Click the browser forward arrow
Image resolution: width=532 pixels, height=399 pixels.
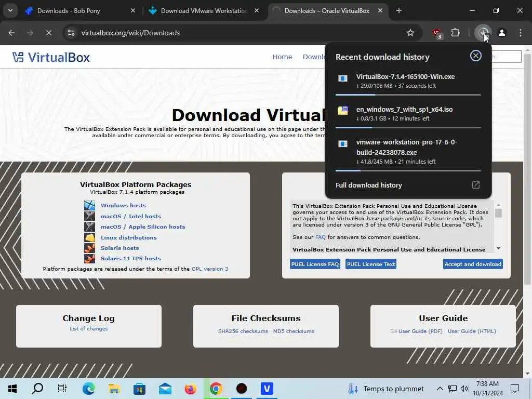[x=30, y=33]
